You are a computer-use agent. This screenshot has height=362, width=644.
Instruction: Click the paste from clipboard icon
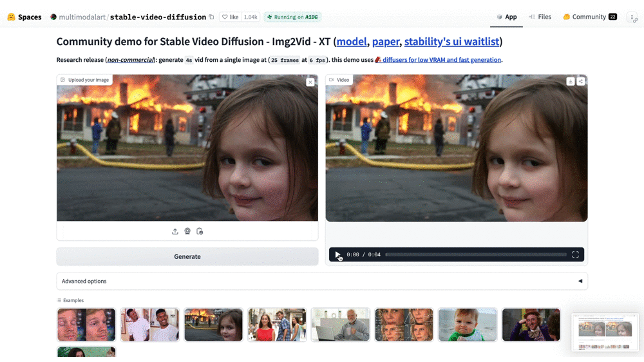[200, 231]
